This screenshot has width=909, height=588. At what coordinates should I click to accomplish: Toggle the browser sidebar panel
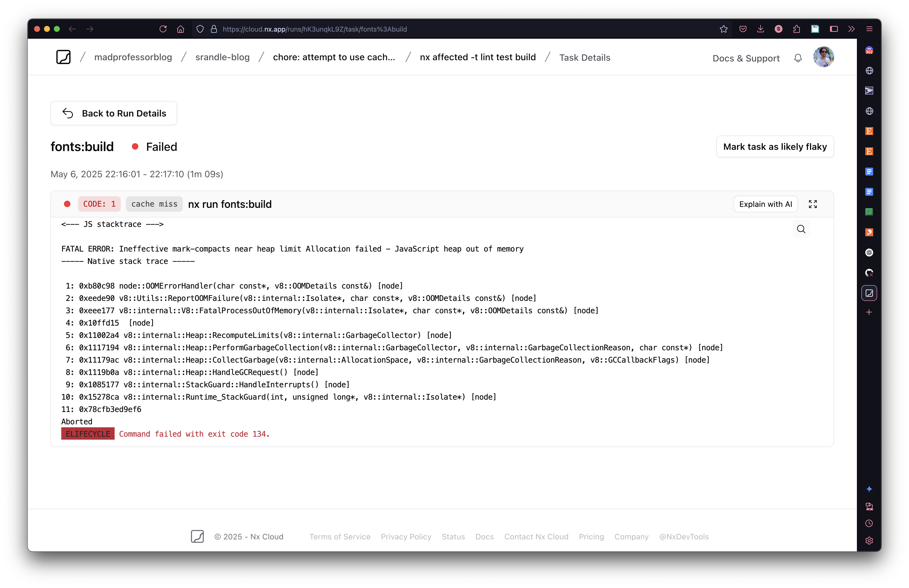pyautogui.click(x=834, y=29)
